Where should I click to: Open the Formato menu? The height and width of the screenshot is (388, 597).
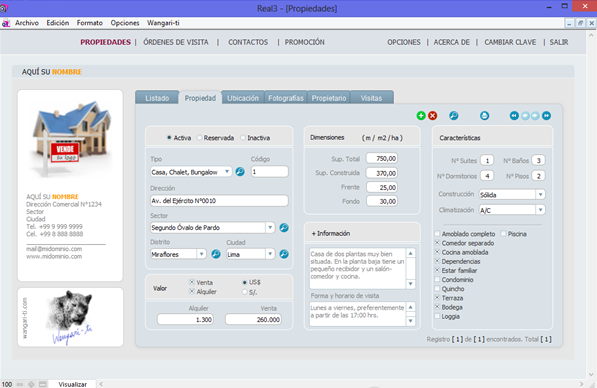(x=89, y=23)
